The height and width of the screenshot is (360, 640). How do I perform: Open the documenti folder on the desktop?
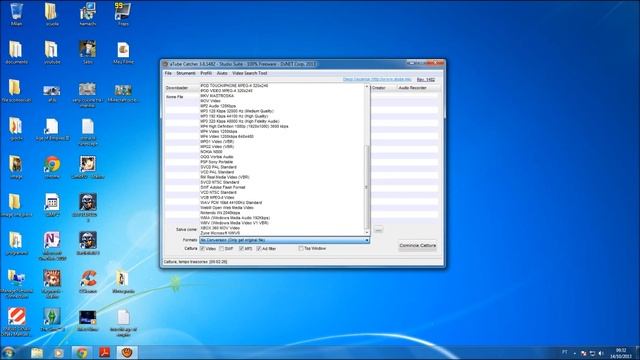(x=16, y=52)
